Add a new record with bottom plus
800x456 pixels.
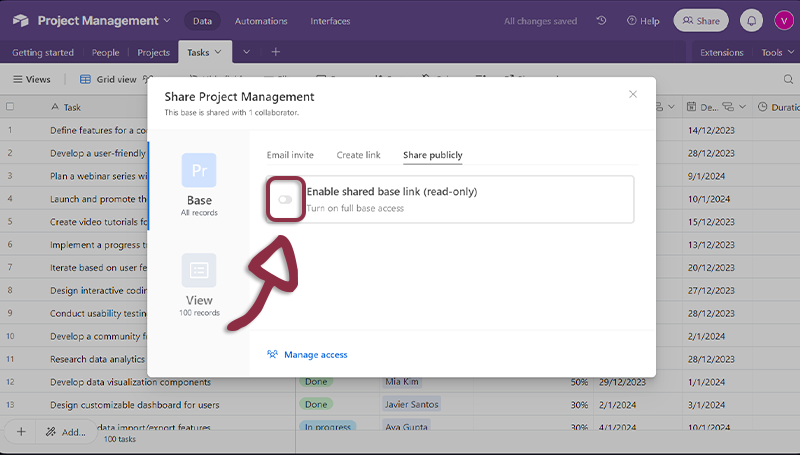pos(20,432)
